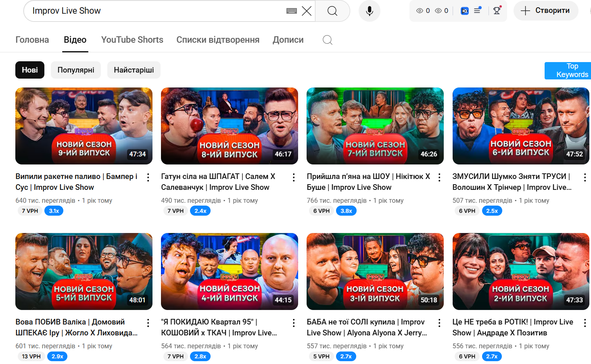Click the 2.9x multiplier badge
The height and width of the screenshot is (364, 591).
(57, 356)
